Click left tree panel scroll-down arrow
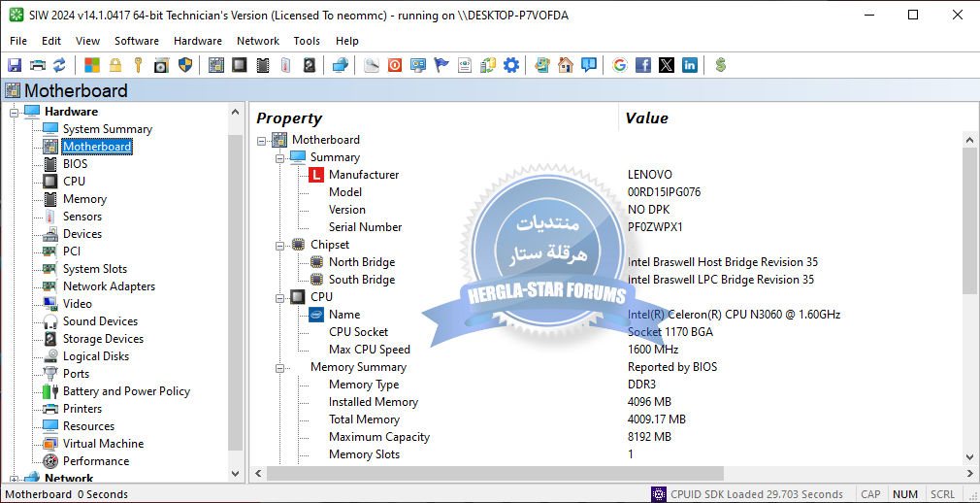The height and width of the screenshot is (503, 980). coord(235,474)
